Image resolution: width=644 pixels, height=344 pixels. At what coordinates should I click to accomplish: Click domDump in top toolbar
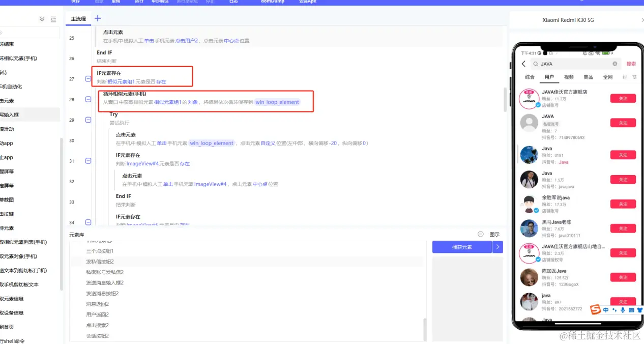click(x=273, y=2)
